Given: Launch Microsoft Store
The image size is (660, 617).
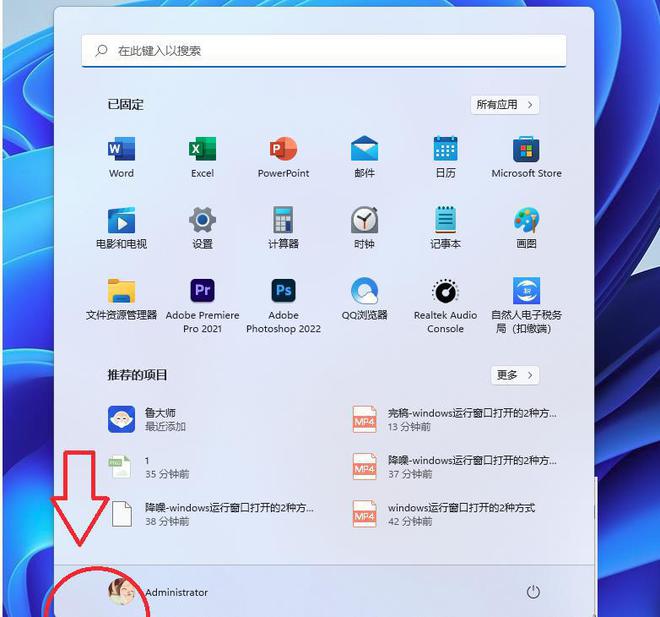Looking at the screenshot, I should click(x=526, y=157).
